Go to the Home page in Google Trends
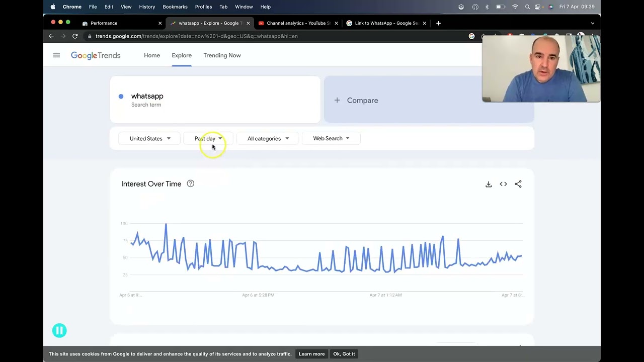Image resolution: width=644 pixels, height=362 pixels. (152, 55)
